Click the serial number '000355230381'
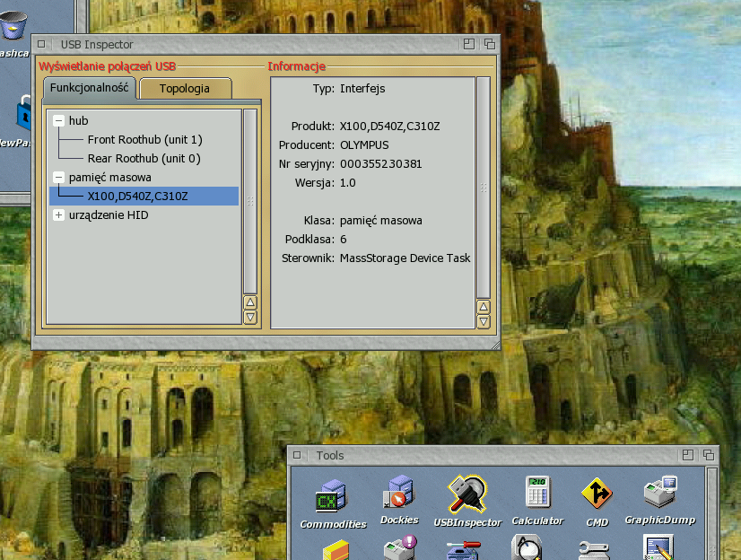The width and height of the screenshot is (741, 560). coord(381,164)
